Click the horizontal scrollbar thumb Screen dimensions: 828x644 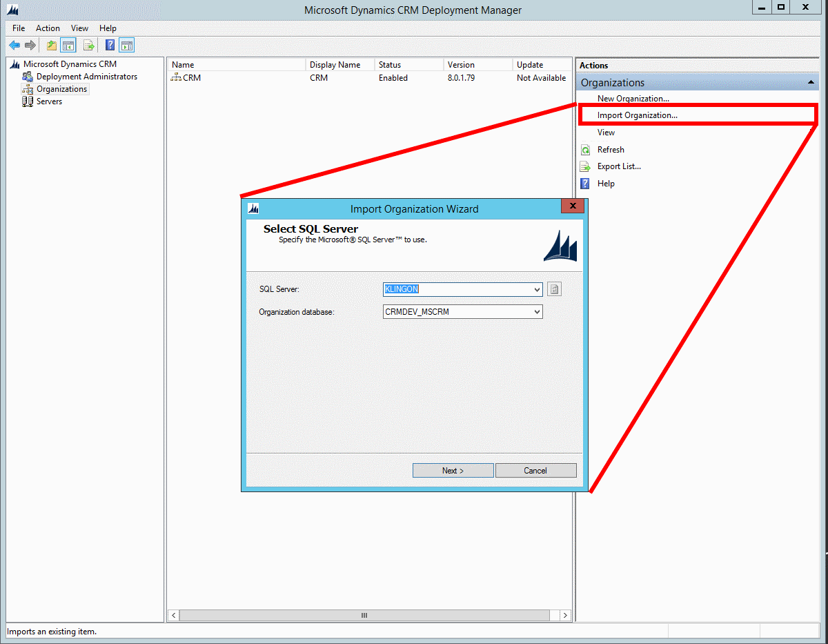click(x=365, y=615)
